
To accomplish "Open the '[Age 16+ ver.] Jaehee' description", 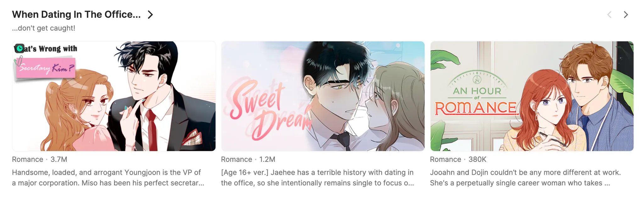I will [x=318, y=178].
